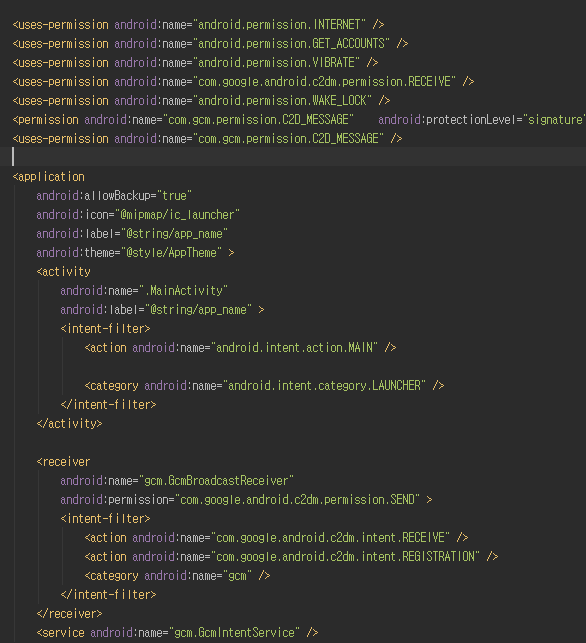This screenshot has height=643, width=586.
Task: Click the android.intent.action.MAIN value
Action: pyautogui.click(x=294, y=348)
